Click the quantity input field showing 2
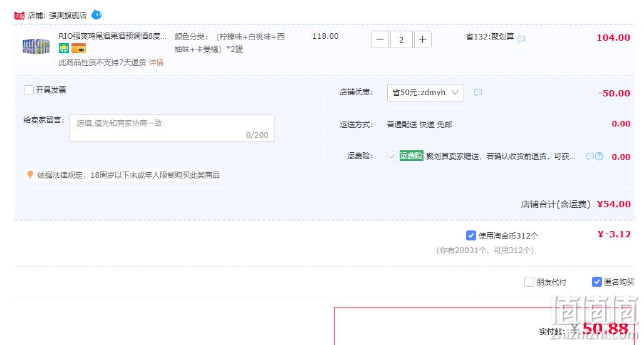 402,39
